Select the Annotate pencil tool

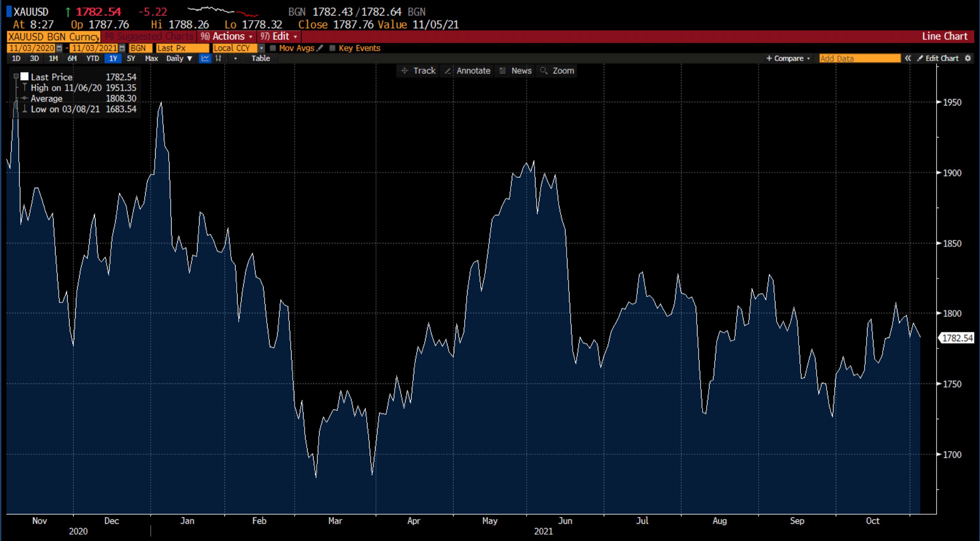point(466,71)
